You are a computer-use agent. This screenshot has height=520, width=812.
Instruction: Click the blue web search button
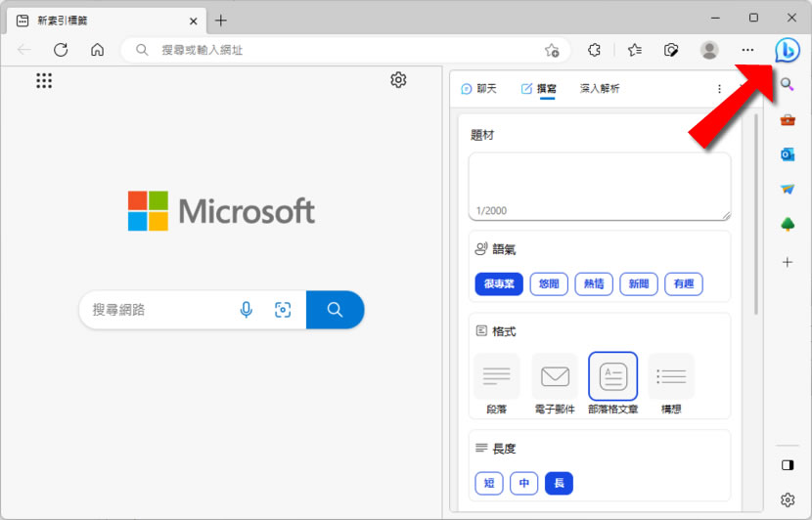click(335, 310)
